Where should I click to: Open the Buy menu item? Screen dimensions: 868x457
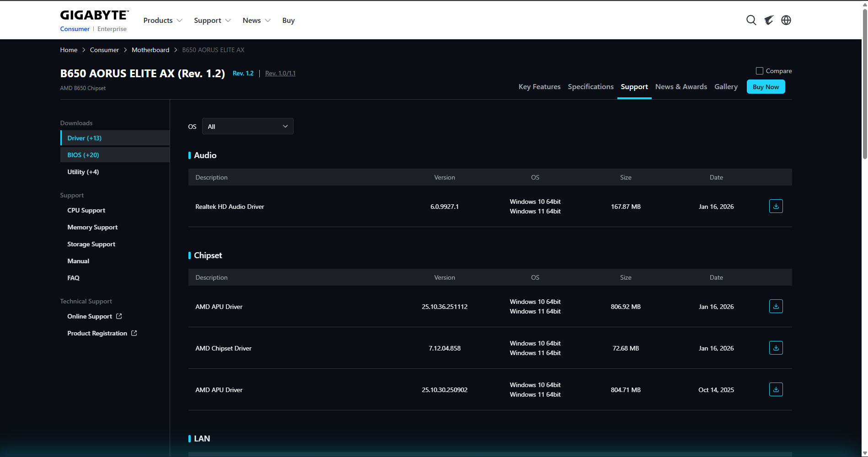(289, 21)
